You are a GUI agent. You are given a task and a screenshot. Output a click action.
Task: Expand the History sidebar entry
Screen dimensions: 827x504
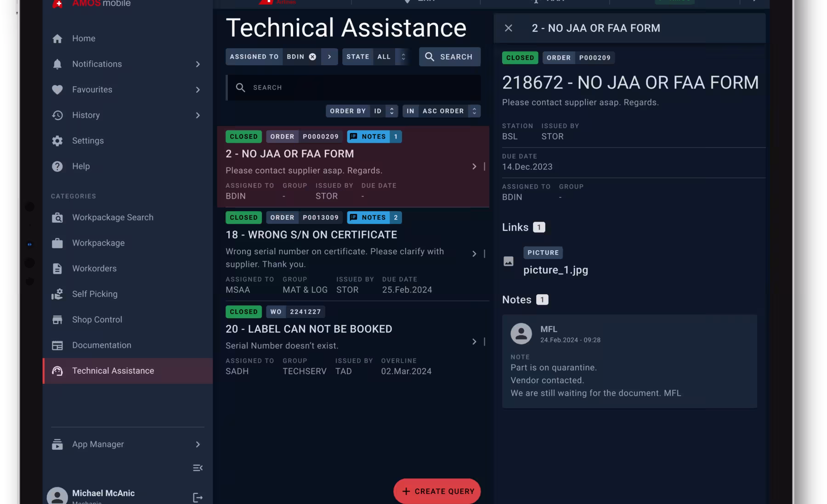point(198,115)
